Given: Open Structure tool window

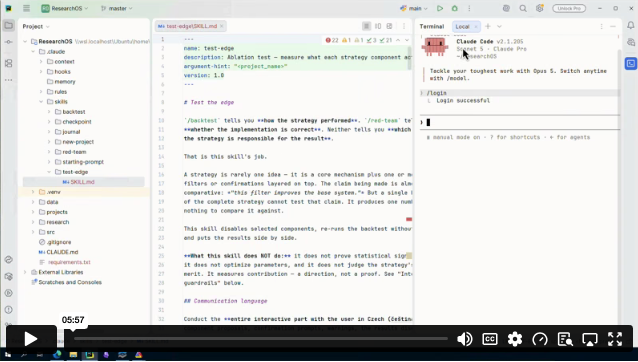Looking at the screenshot, I should 9,63.
